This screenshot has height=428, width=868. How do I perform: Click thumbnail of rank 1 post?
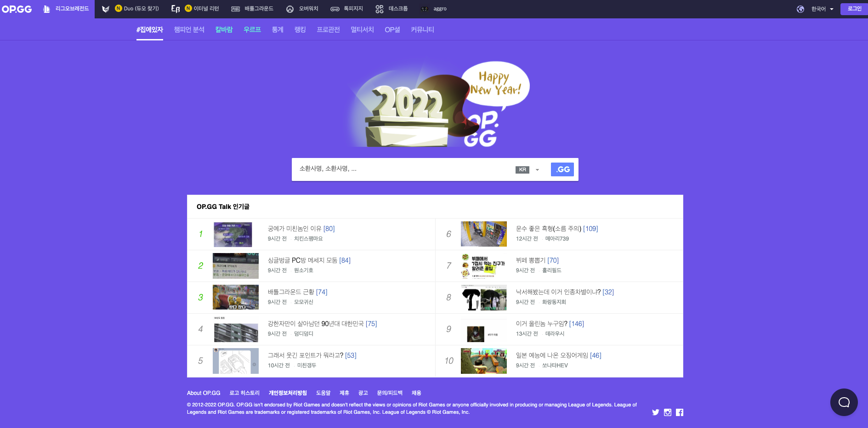(233, 234)
